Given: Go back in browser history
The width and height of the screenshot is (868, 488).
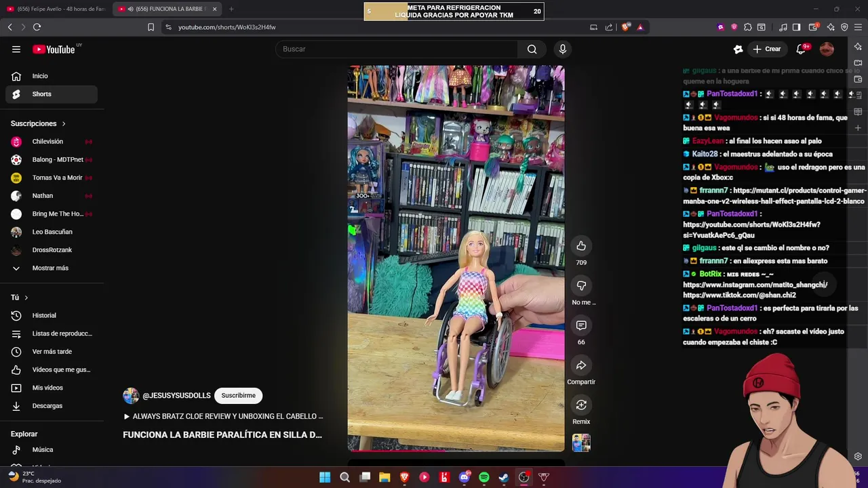Looking at the screenshot, I should [x=9, y=27].
